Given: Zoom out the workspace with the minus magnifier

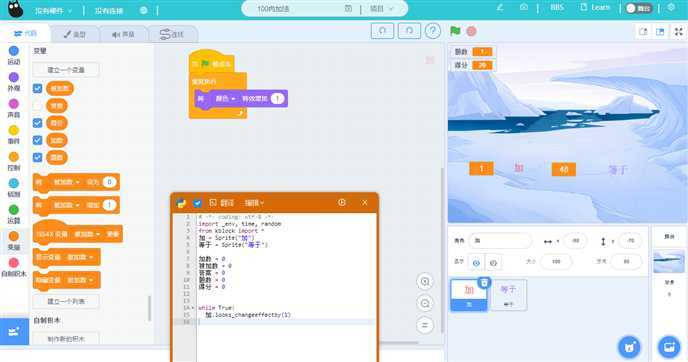Looking at the screenshot, I should pos(425,303).
